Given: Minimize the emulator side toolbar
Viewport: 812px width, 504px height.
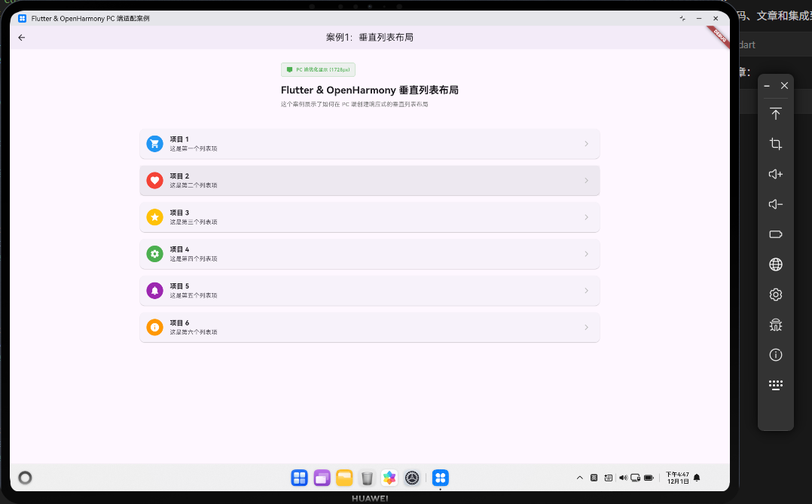Looking at the screenshot, I should coord(767,86).
